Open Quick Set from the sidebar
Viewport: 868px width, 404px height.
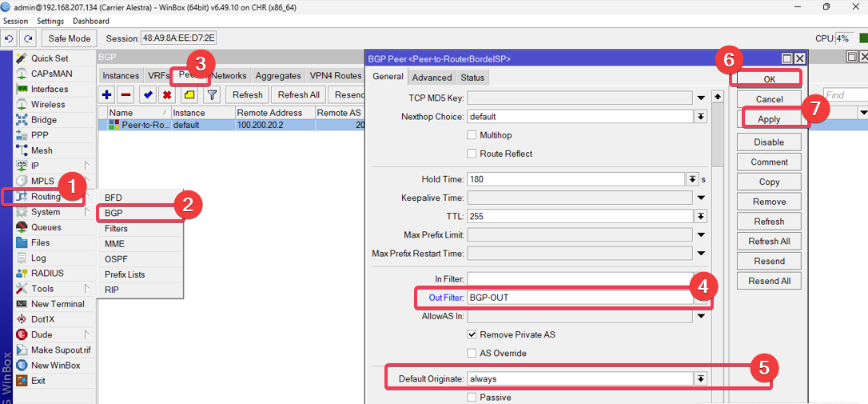[50, 58]
